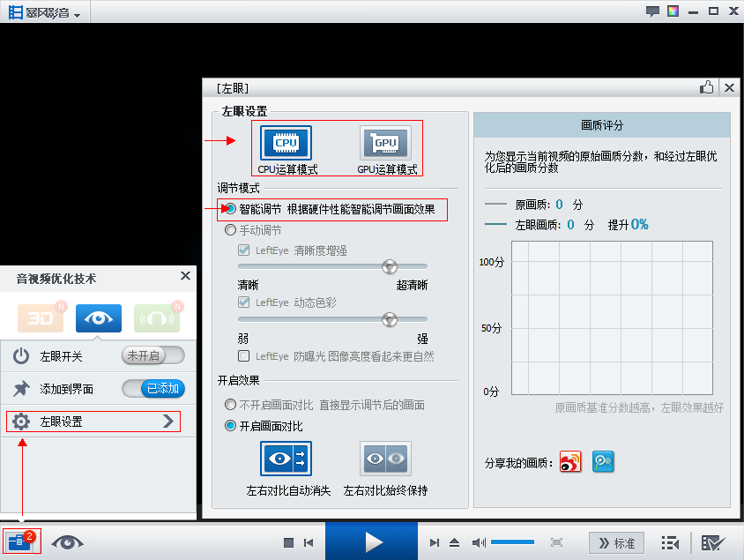Open the playlist icon at bottom right
The height and width of the screenshot is (560, 744).
(x=670, y=542)
